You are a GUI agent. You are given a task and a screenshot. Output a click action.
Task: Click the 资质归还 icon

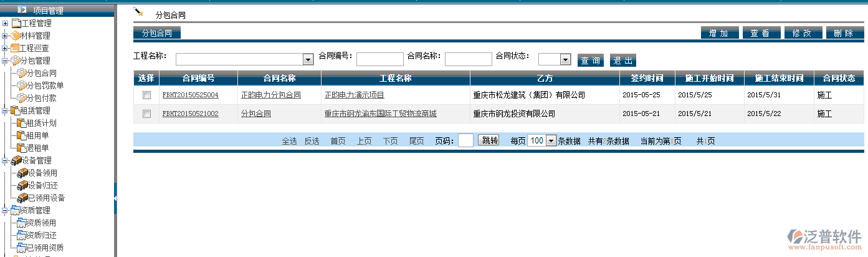(x=21, y=235)
